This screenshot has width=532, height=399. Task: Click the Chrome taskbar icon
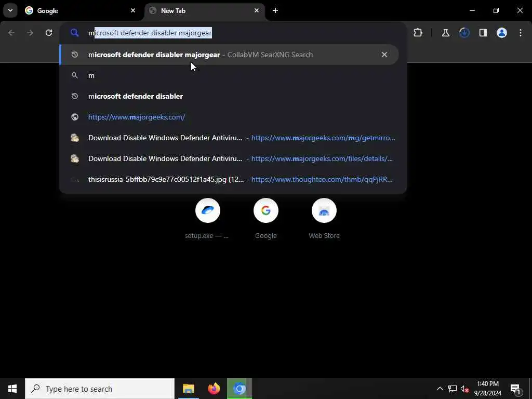click(x=240, y=389)
